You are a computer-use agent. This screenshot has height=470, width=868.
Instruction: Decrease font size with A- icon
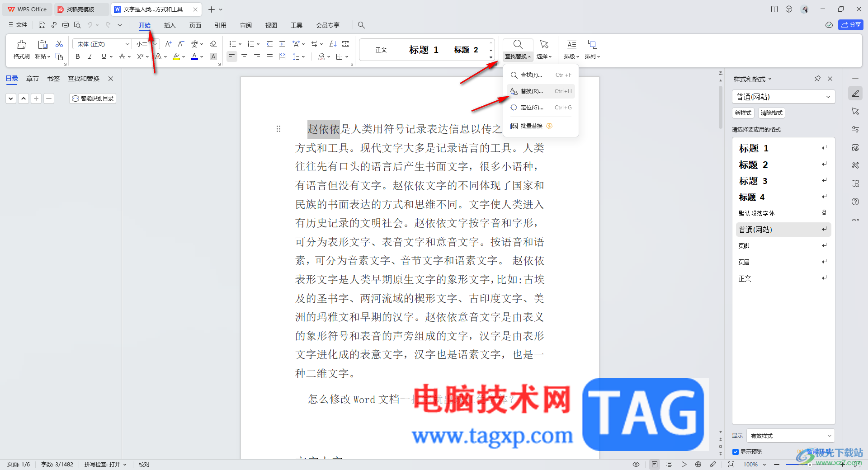181,44
